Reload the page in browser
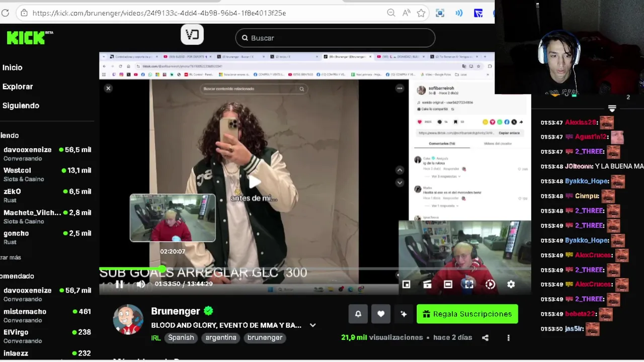644x362 pixels. click(5, 13)
